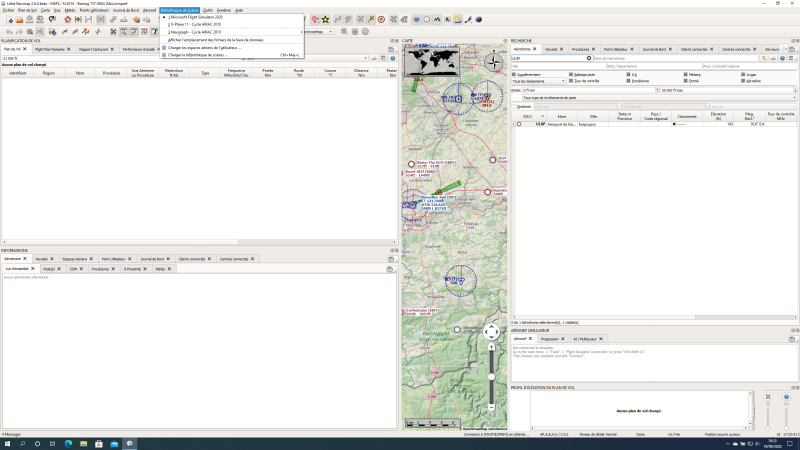Toggle the ILS checkbox
Image resolution: width=800 pixels, height=450 pixels.
[x=629, y=74]
